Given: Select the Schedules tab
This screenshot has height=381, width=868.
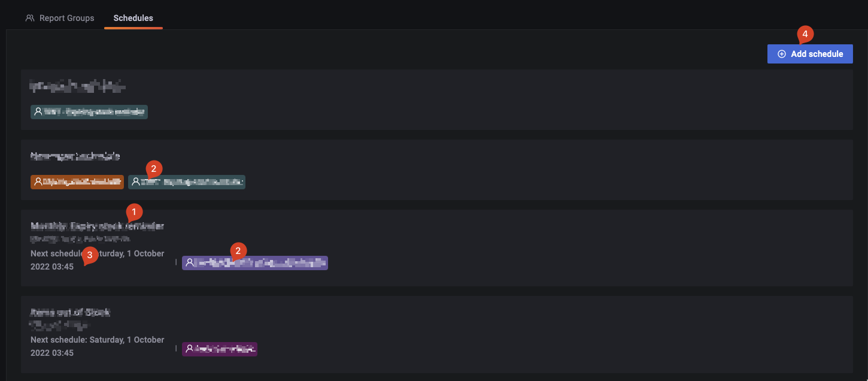Looking at the screenshot, I should pyautogui.click(x=133, y=18).
